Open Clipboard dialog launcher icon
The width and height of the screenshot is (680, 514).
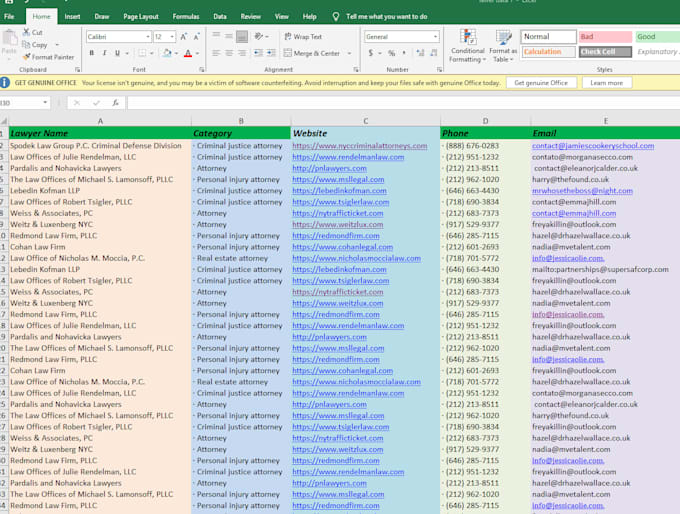[x=78, y=69]
